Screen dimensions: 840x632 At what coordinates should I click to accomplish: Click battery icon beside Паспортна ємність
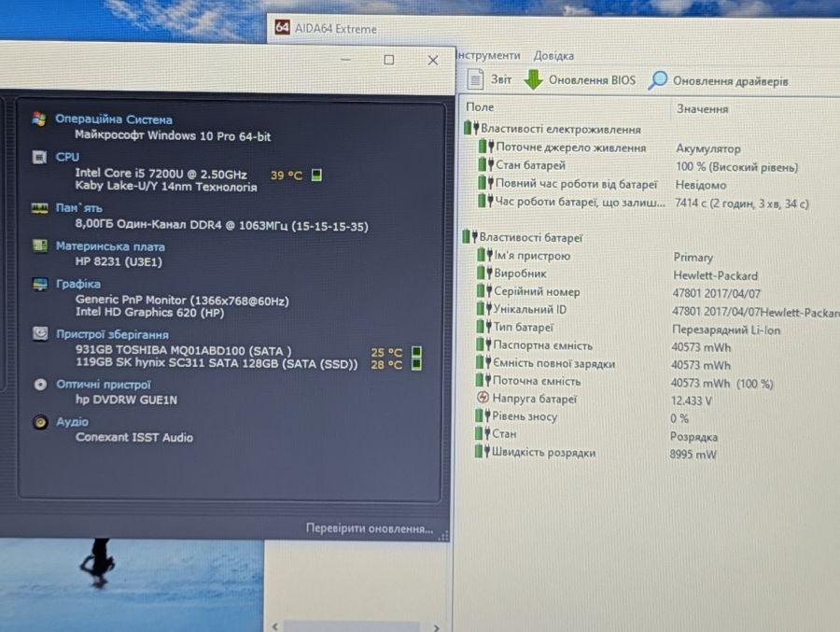click(x=483, y=344)
